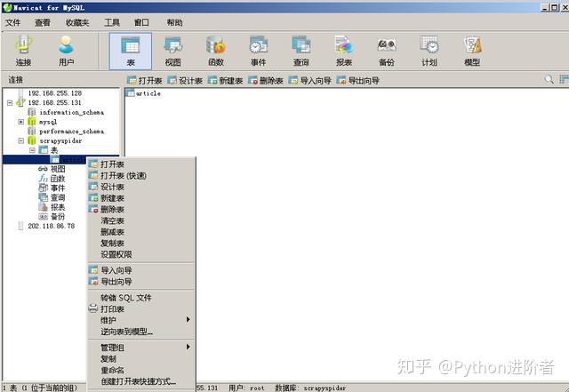Collapse the 192.168.255.131 connection node

tap(10, 103)
